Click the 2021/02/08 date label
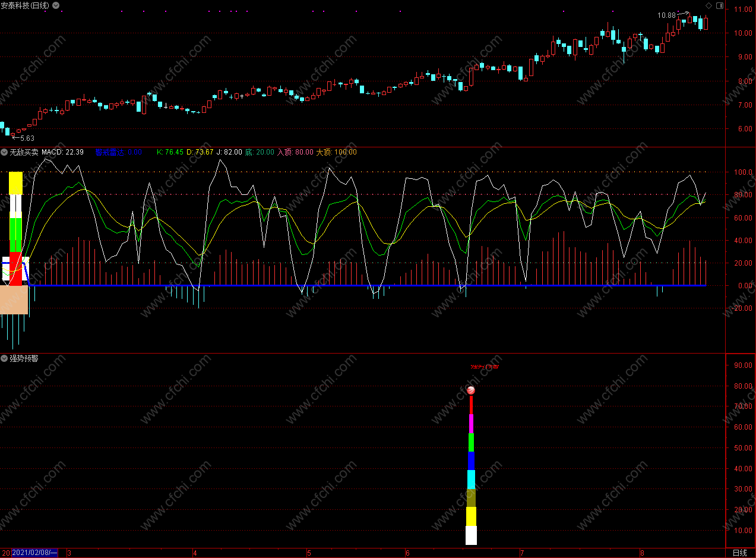 tap(35, 553)
